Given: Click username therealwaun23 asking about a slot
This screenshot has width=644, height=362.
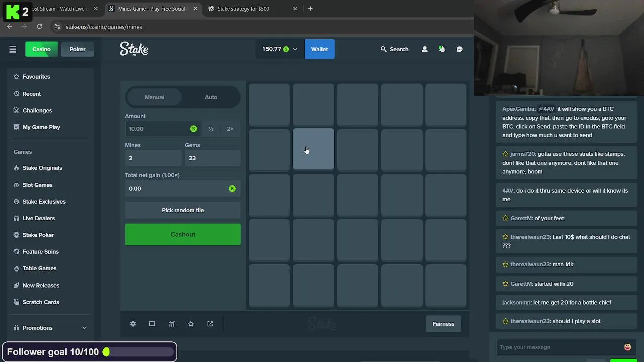Looking at the screenshot, I should coord(530,321).
